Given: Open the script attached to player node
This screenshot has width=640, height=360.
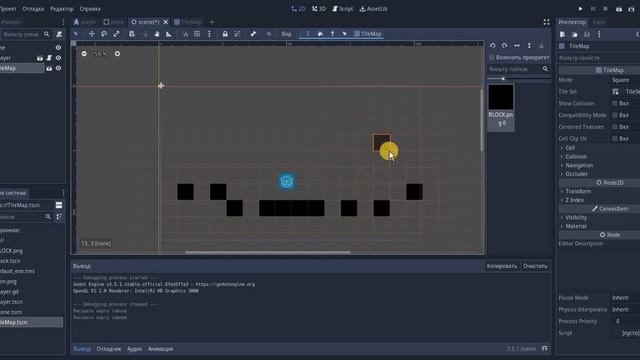Looking at the screenshot, I should [49, 58].
